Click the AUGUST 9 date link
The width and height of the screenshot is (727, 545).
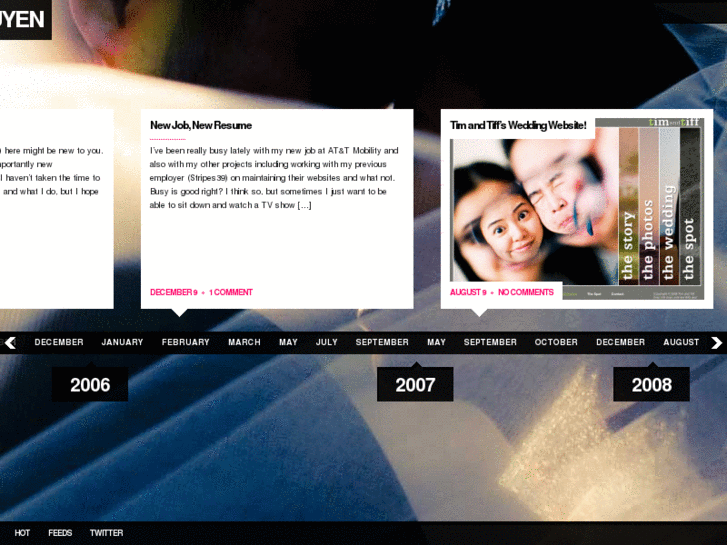468,292
